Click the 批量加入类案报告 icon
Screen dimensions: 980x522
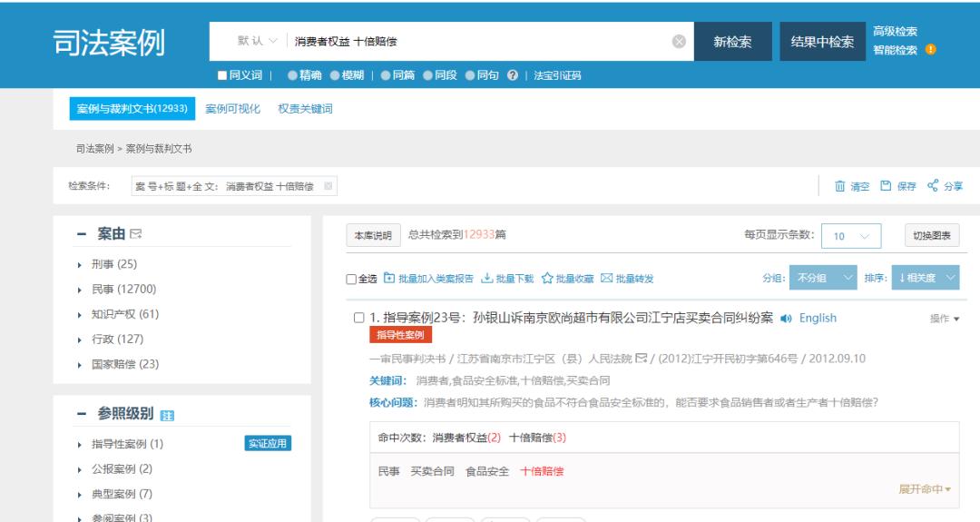(388, 278)
